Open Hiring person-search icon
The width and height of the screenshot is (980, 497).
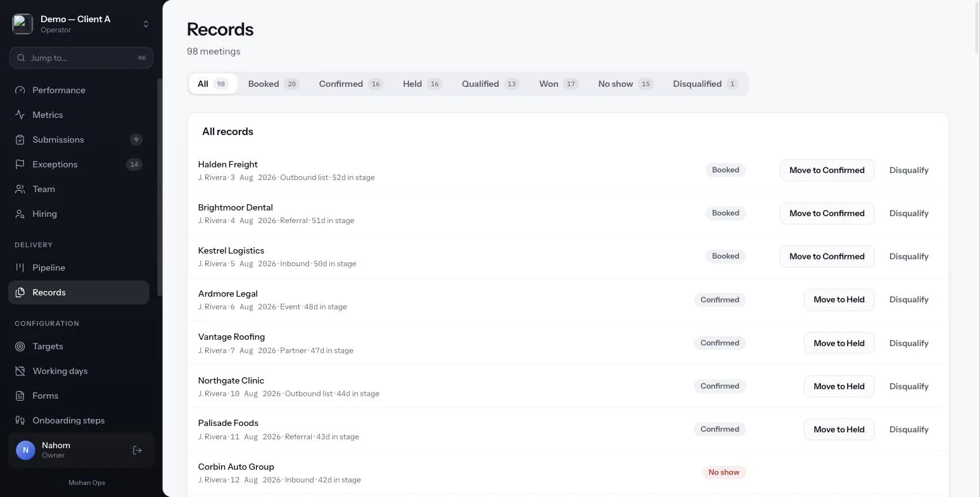[20, 214]
